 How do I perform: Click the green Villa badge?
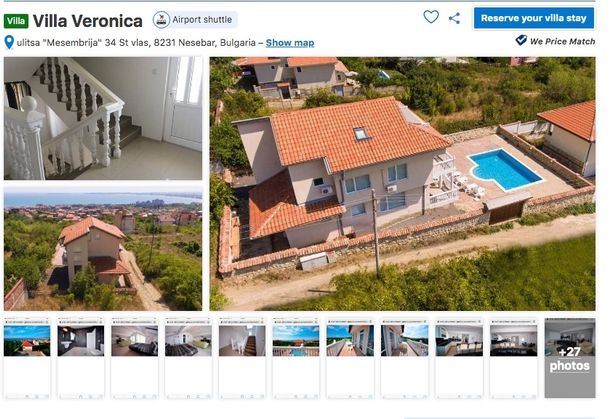tap(16, 21)
